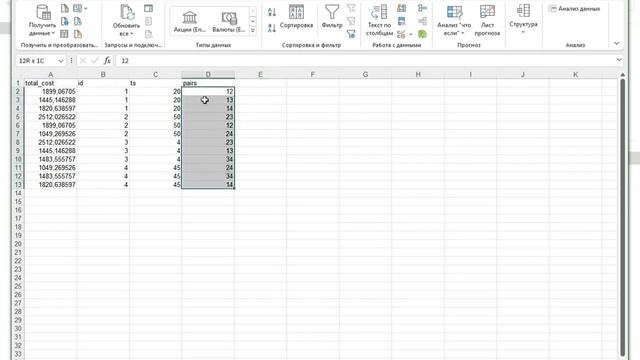The height and width of the screenshot is (360, 640).
Task: Select row 14 header
Action: (18, 193)
